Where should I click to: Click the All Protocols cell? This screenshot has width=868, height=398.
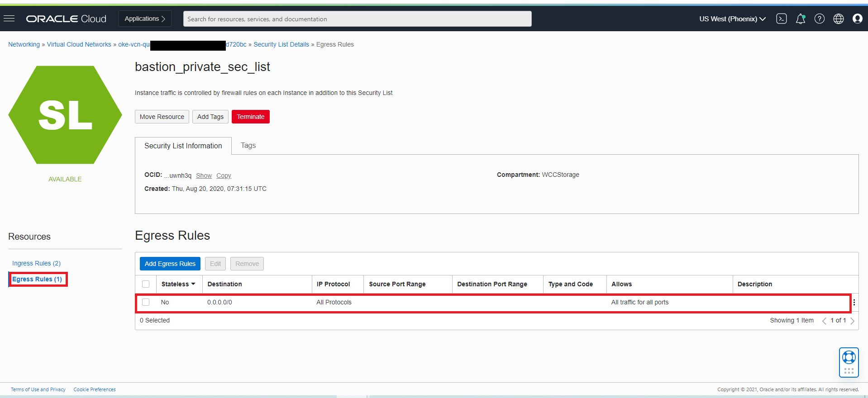click(334, 302)
